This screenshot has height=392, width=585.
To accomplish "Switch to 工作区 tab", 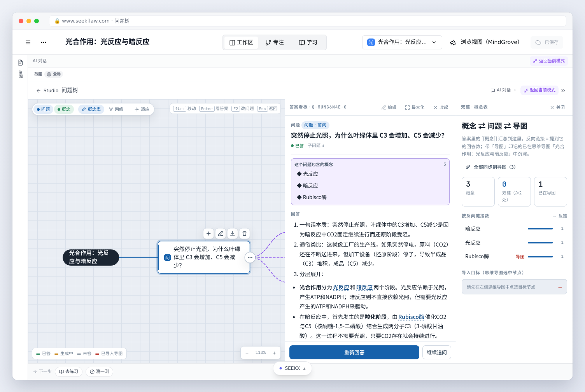I will (241, 42).
